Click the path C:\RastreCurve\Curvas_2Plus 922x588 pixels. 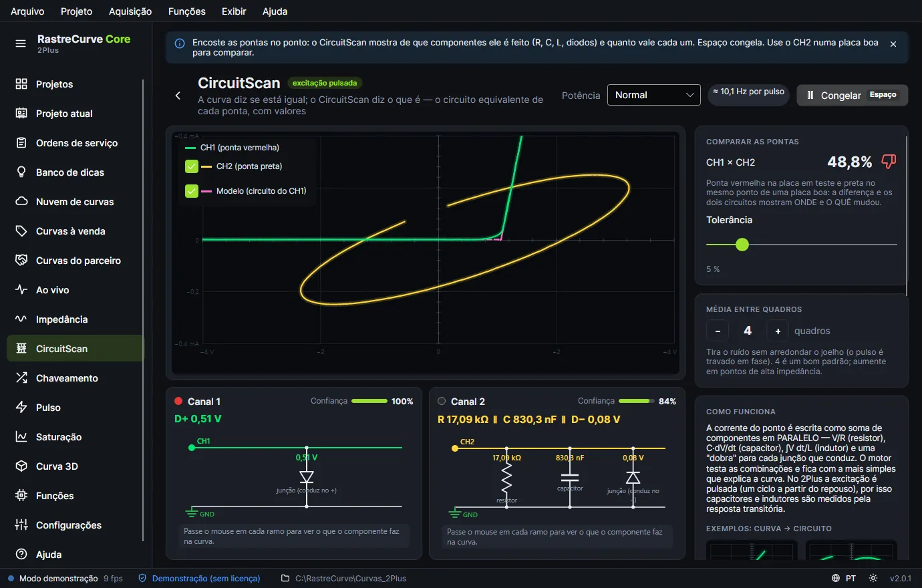point(350,578)
